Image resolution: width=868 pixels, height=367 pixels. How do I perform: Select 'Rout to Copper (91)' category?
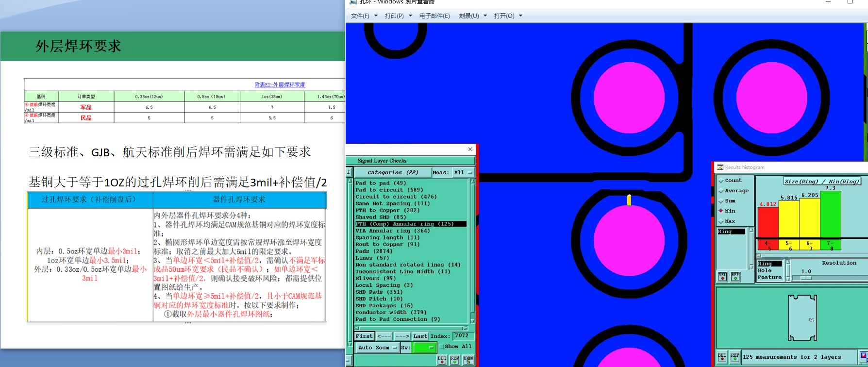click(x=387, y=244)
